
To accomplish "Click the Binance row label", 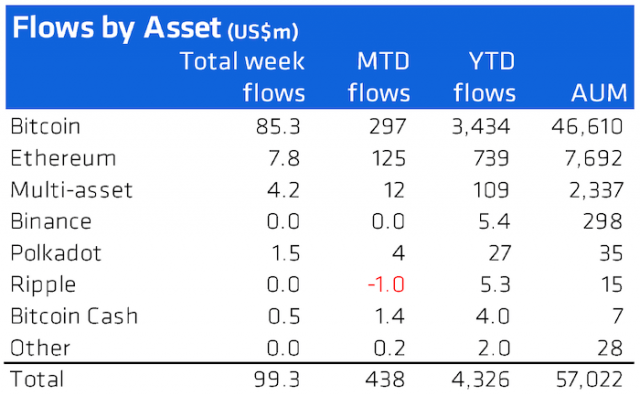I will tap(51, 221).
